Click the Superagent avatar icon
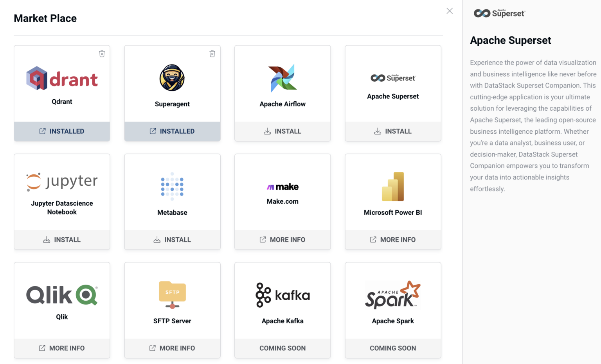601x364 pixels. point(172,77)
